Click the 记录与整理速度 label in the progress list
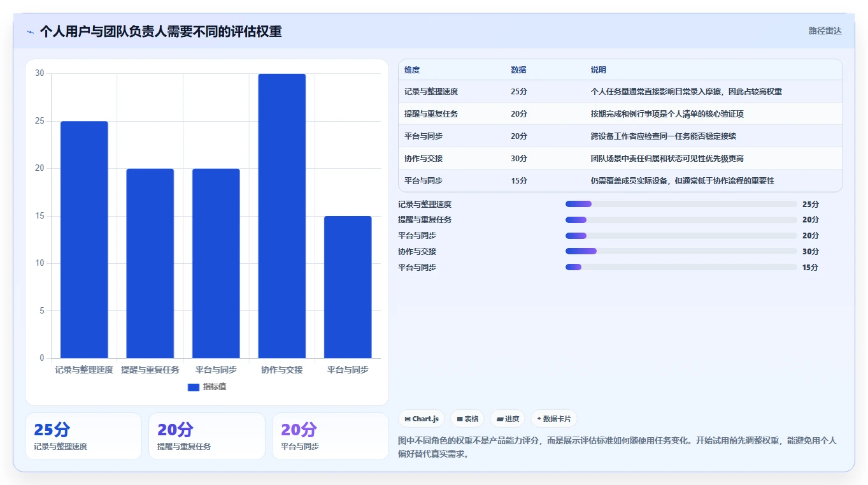Viewport: 868px width, 485px height. (x=425, y=204)
